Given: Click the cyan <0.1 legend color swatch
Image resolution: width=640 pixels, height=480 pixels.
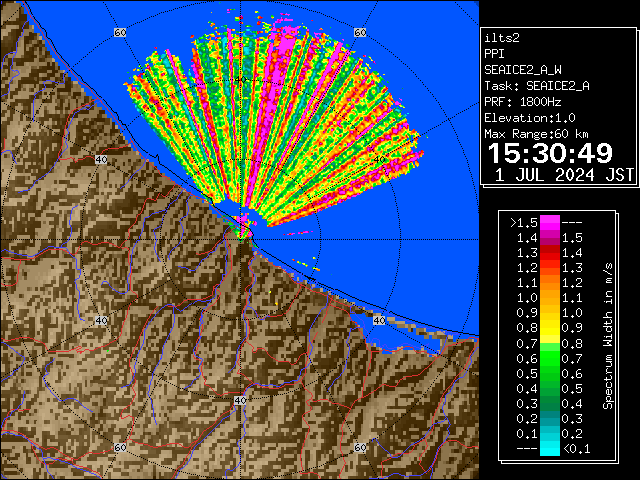Looking at the screenshot, I should tap(550, 448).
